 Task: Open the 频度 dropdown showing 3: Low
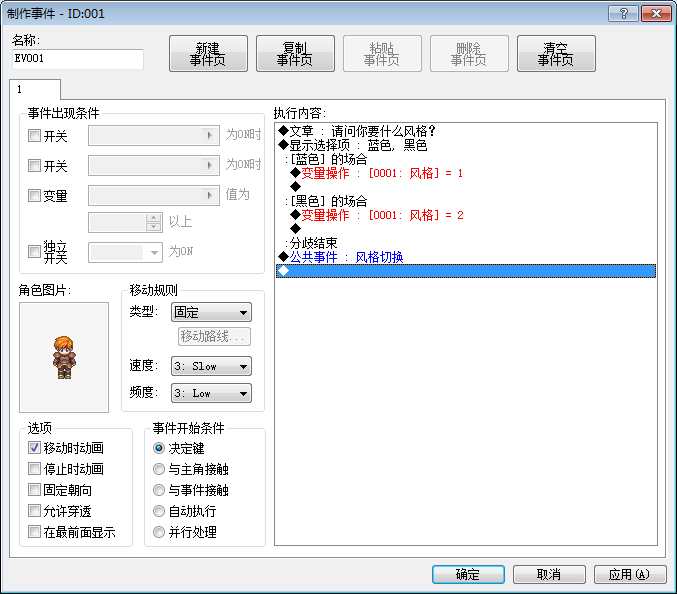[211, 393]
